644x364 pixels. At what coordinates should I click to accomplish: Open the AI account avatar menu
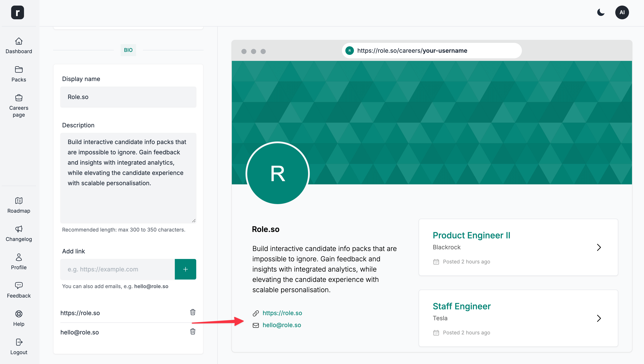[622, 12]
